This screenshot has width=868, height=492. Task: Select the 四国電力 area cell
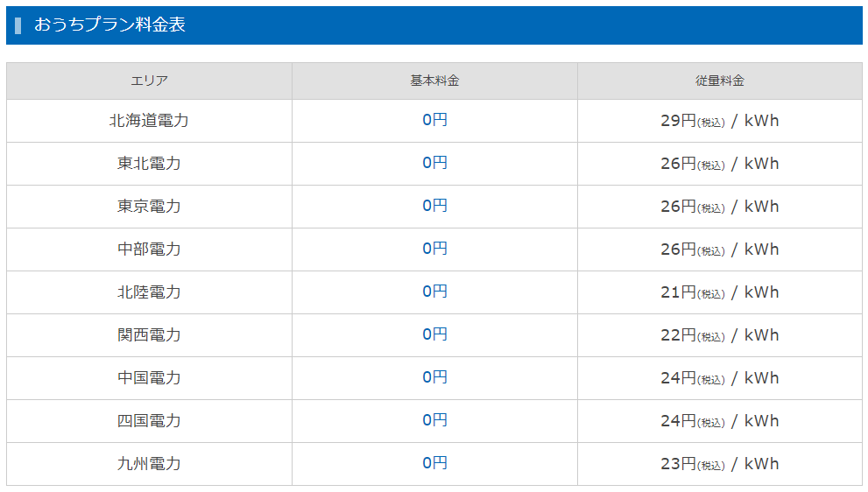tap(149, 421)
